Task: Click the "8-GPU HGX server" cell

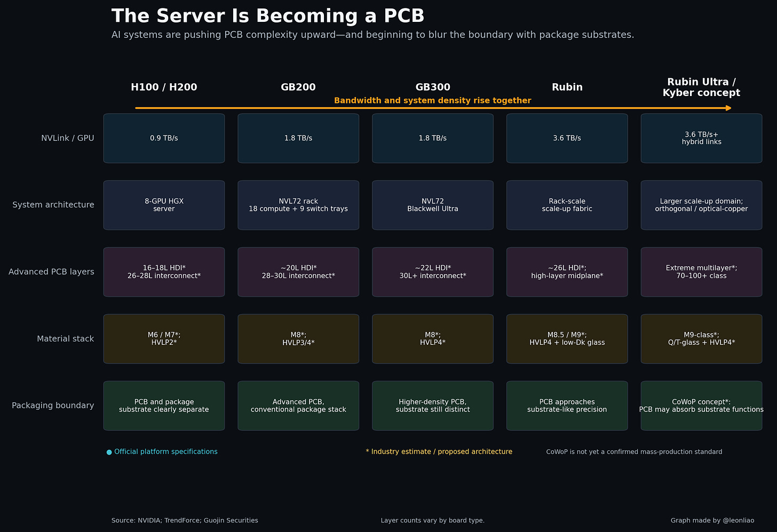Action: click(164, 205)
